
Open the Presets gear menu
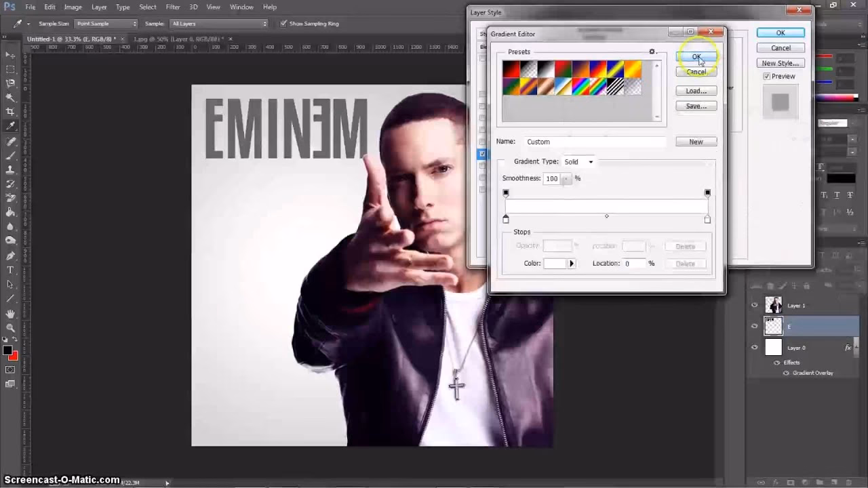click(x=652, y=52)
